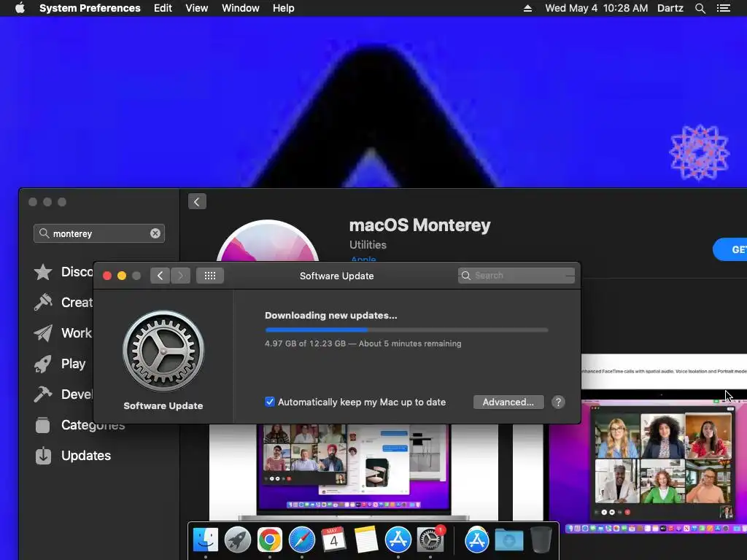Click the date and time clock

pos(596,8)
